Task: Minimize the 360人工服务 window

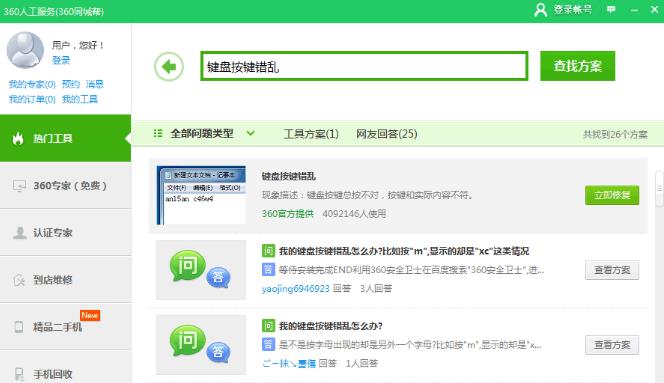Action: tap(634, 10)
